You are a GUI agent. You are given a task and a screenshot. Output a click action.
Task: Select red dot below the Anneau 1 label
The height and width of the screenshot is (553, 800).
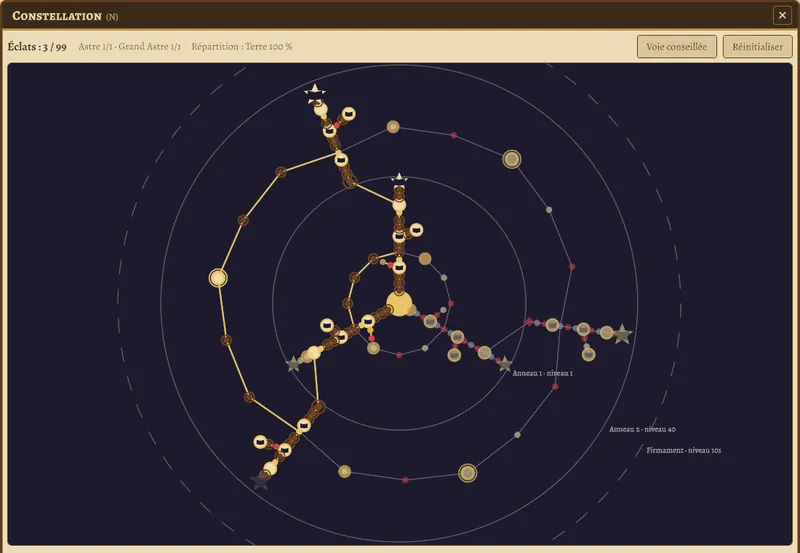pos(555,387)
